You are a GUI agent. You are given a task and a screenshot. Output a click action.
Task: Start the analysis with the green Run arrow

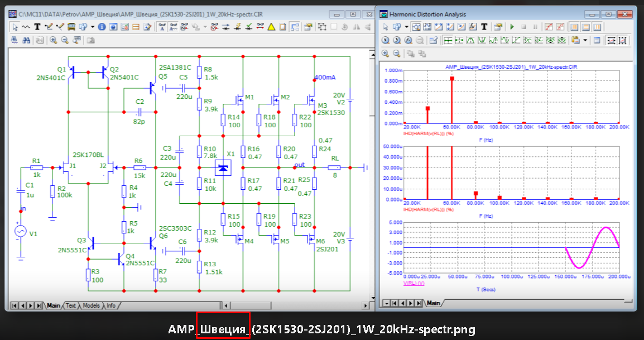pyautogui.click(x=512, y=27)
